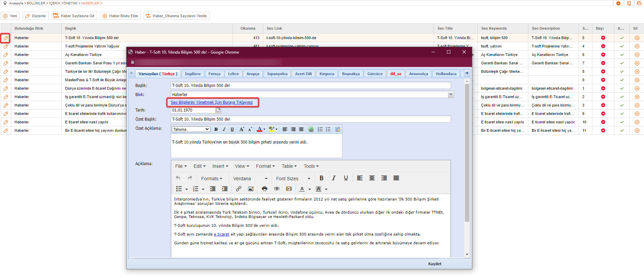The image size is (644, 278).
Task: Insert a numbered list in the Özet Açıklama toolbar
Action: 320,129
